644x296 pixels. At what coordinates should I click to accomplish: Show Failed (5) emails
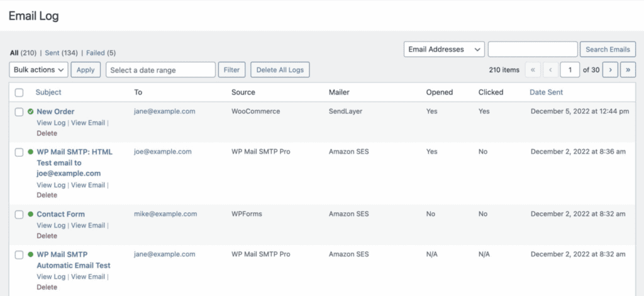101,53
